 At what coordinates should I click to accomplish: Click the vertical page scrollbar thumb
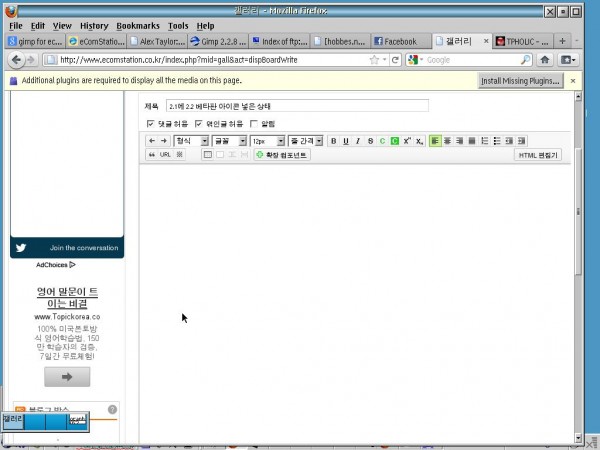click(578, 212)
